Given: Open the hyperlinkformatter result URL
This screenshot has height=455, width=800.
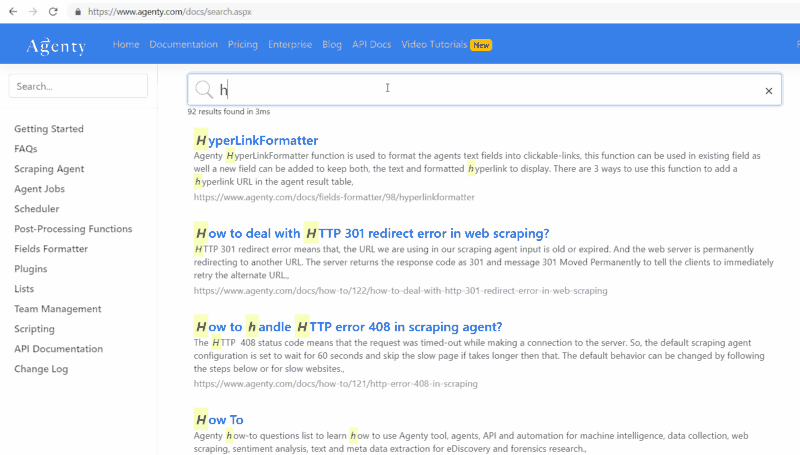Looking at the screenshot, I should point(334,197).
